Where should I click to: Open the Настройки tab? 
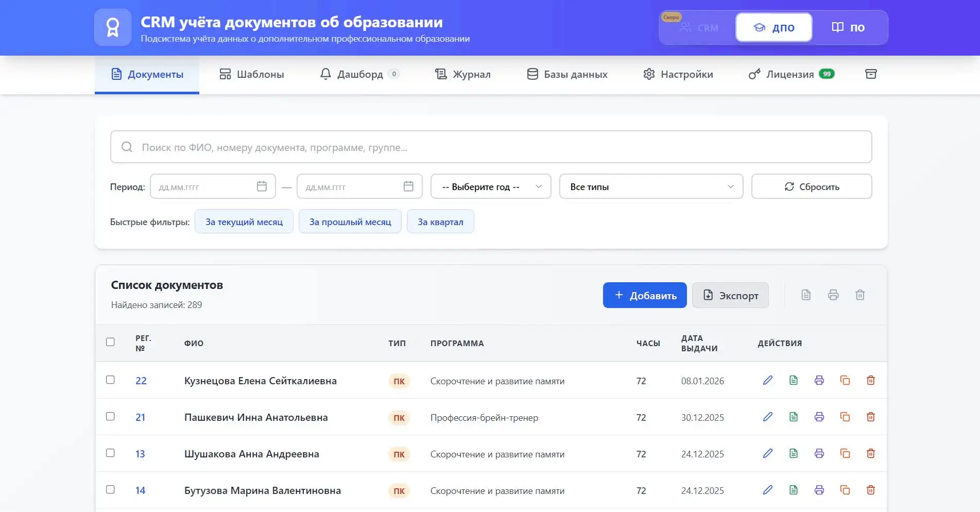click(678, 74)
